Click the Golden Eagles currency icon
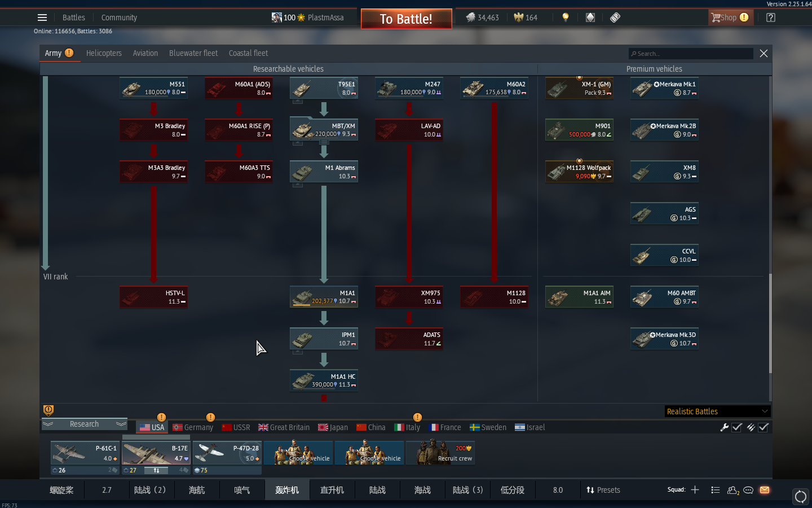812x508 pixels. click(x=519, y=17)
